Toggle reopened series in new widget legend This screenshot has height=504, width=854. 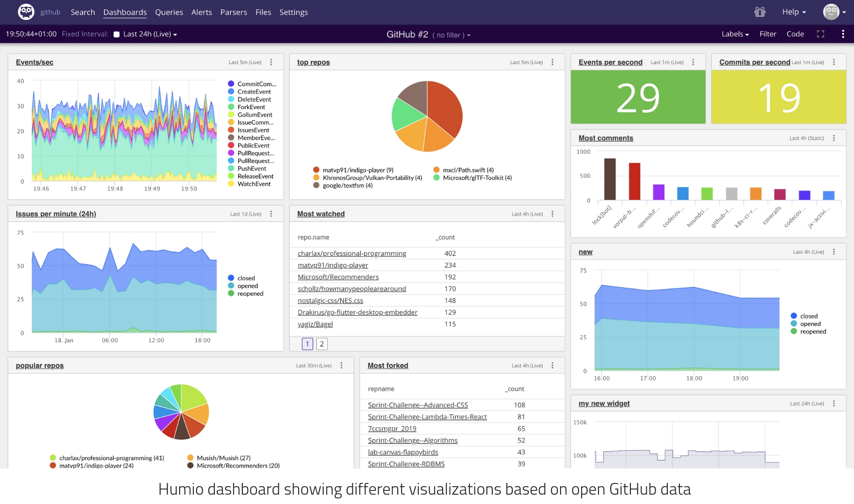pyautogui.click(x=808, y=331)
